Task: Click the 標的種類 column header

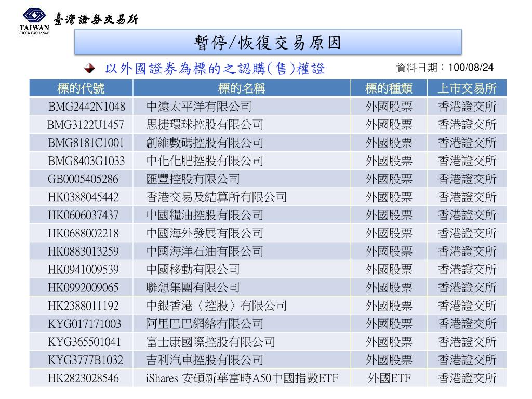Action: click(x=389, y=88)
